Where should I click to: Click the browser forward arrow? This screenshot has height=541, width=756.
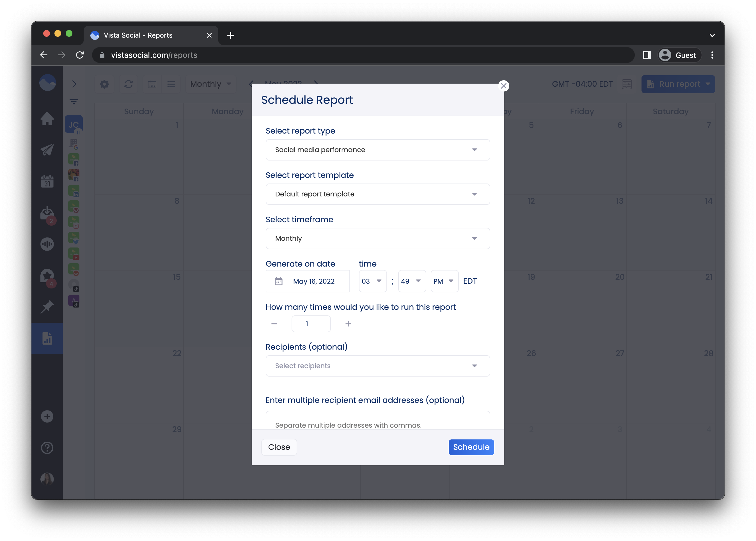tap(62, 55)
